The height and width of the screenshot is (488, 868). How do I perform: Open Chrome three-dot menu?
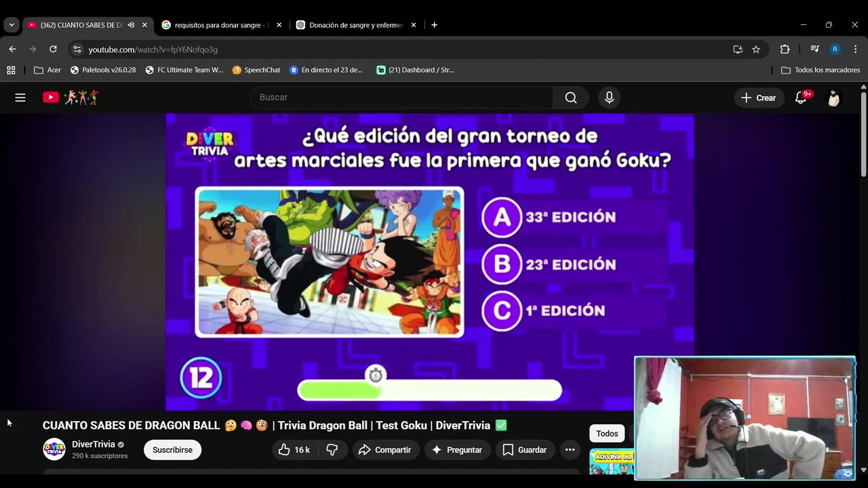[855, 49]
